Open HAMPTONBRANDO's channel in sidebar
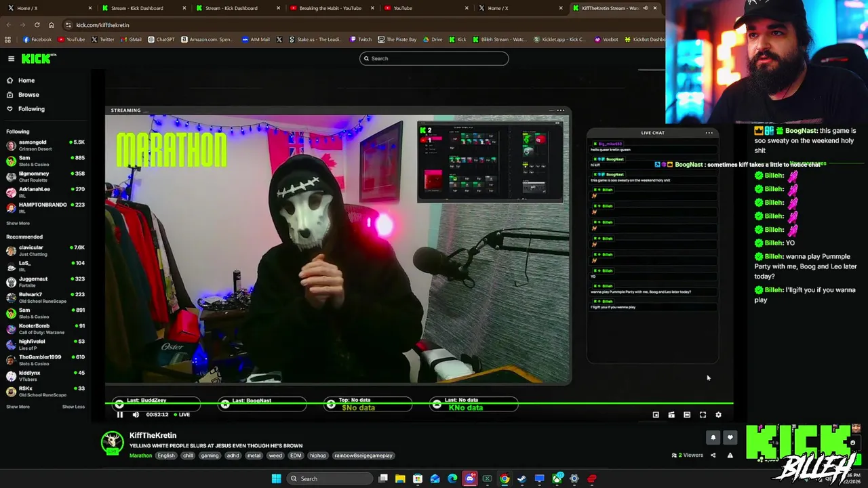Image resolution: width=868 pixels, height=488 pixels. point(45,208)
